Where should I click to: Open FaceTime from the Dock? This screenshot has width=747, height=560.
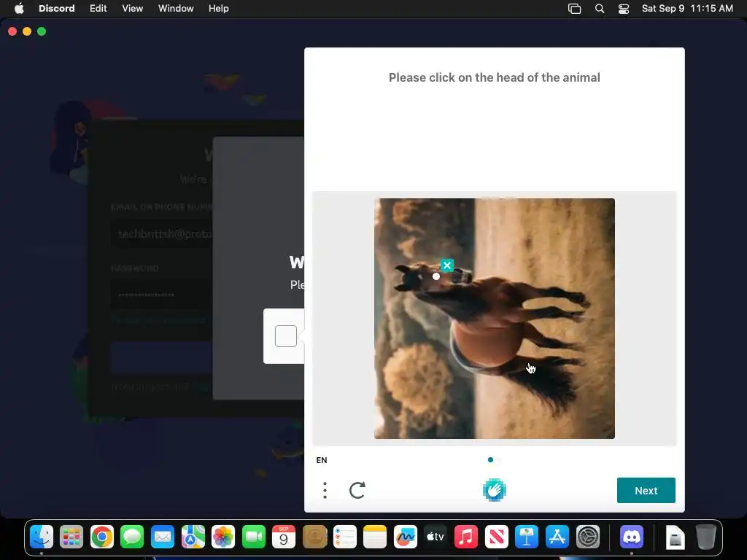coord(253,537)
